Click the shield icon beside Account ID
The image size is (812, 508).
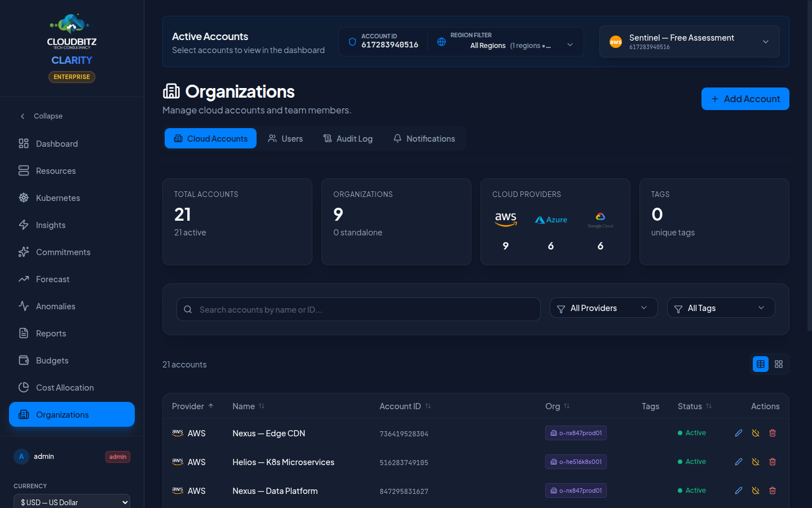click(x=352, y=42)
